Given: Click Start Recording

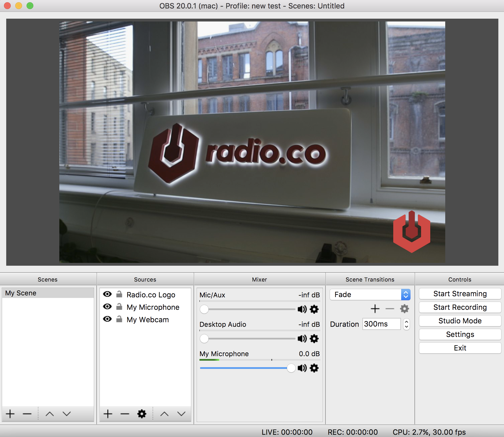Looking at the screenshot, I should pos(460,307).
